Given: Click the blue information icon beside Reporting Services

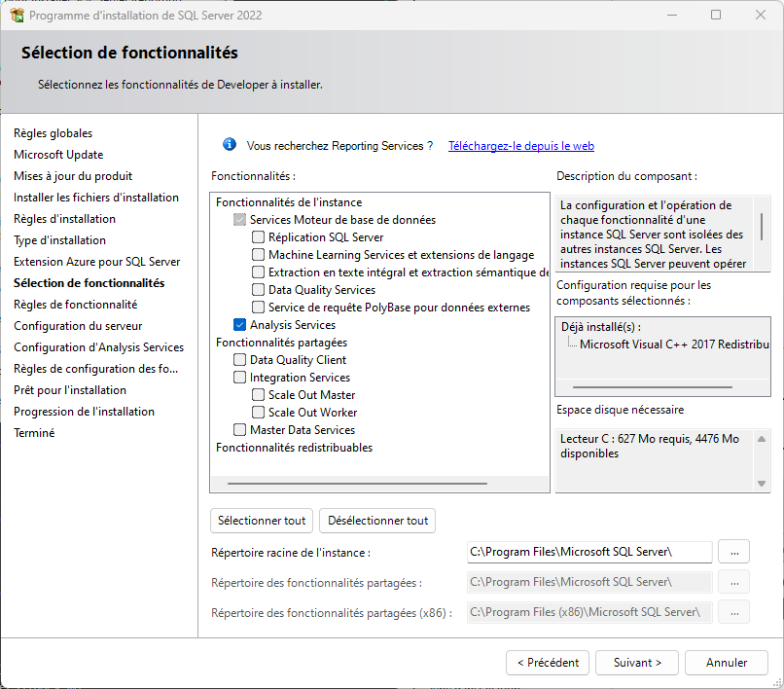Looking at the screenshot, I should click(x=230, y=145).
